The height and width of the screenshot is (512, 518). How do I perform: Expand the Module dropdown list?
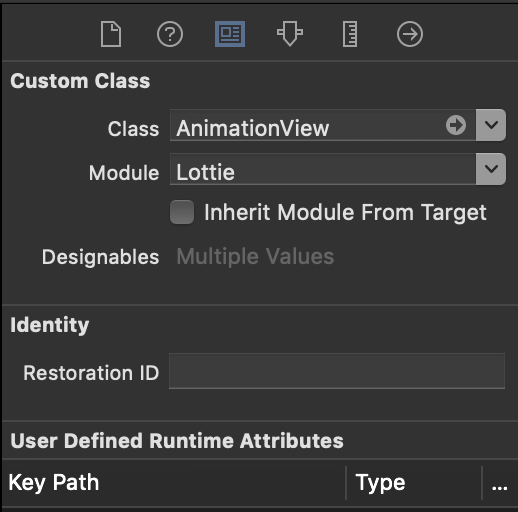tap(491, 169)
